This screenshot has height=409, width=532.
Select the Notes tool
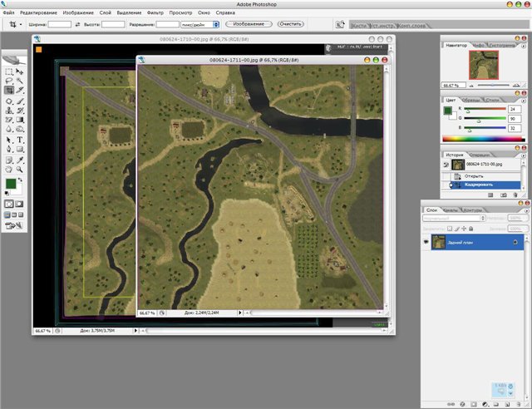coord(9,160)
